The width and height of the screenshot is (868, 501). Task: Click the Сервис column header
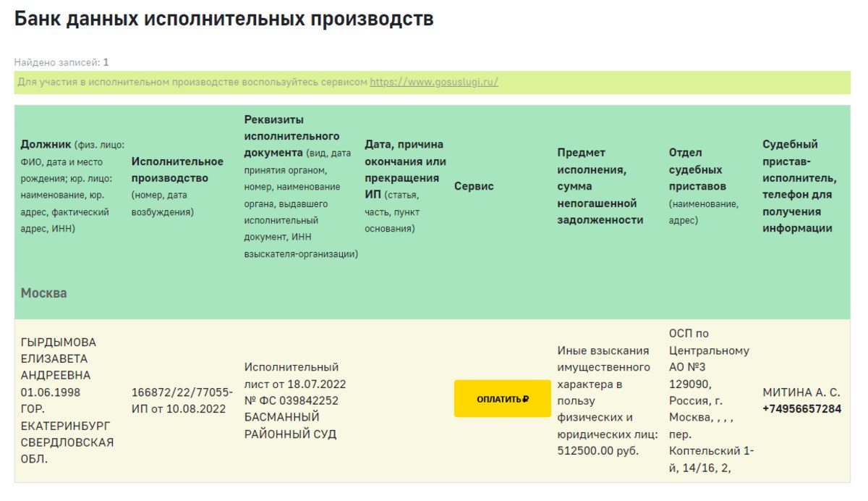coord(474,186)
